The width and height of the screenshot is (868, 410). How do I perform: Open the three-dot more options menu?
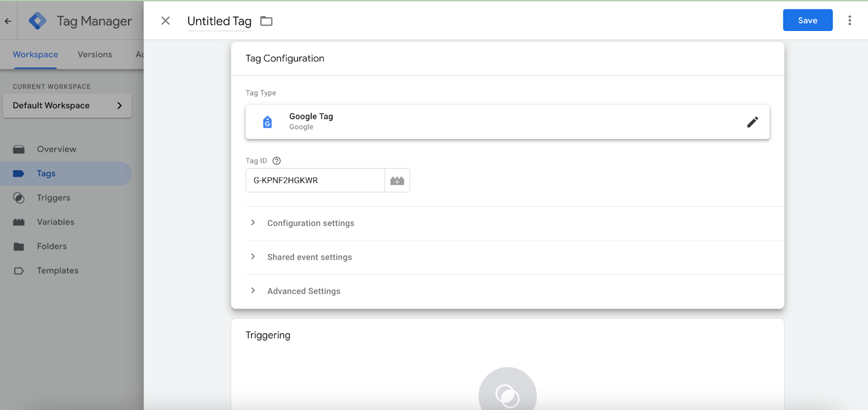850,21
